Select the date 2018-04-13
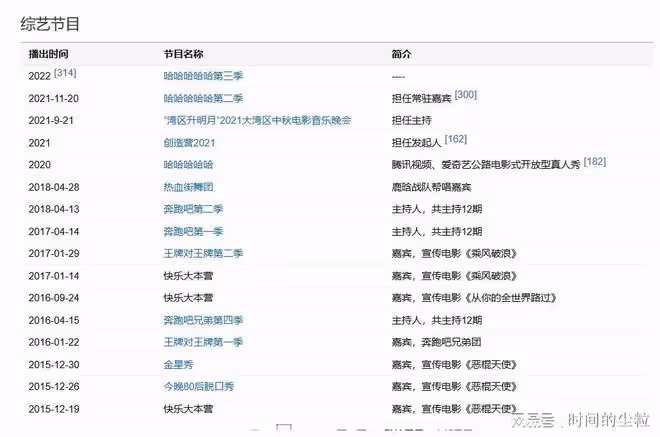The image size is (660, 437). click(54, 209)
